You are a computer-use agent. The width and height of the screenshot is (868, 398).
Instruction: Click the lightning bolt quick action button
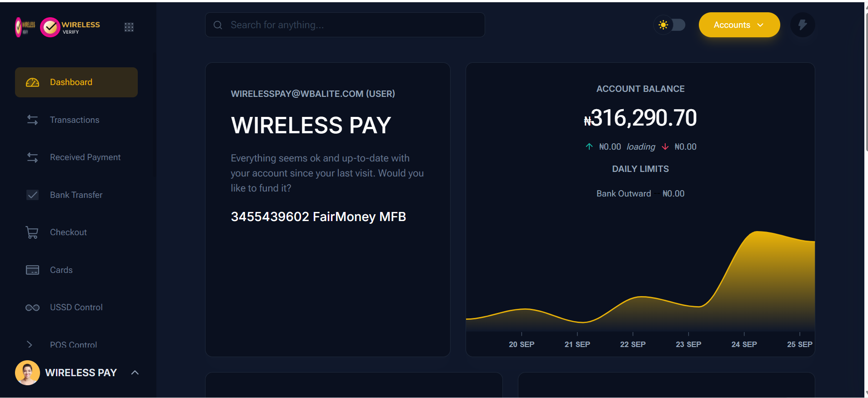pos(802,25)
